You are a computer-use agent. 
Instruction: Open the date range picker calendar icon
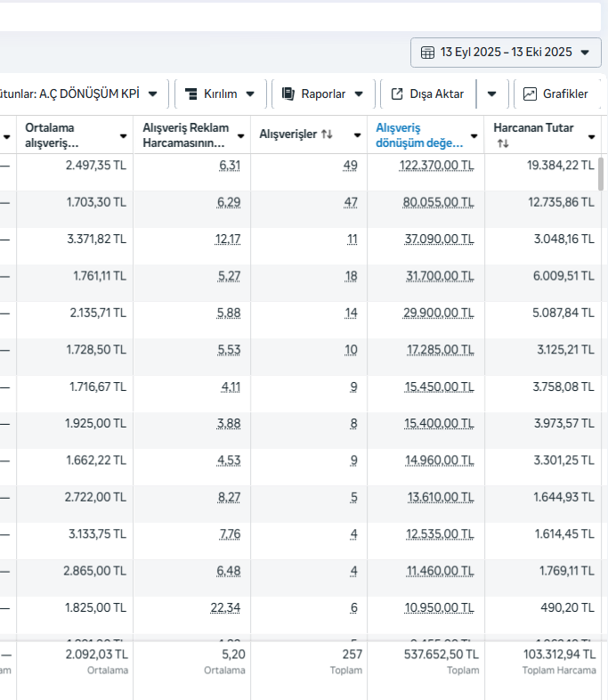427,53
